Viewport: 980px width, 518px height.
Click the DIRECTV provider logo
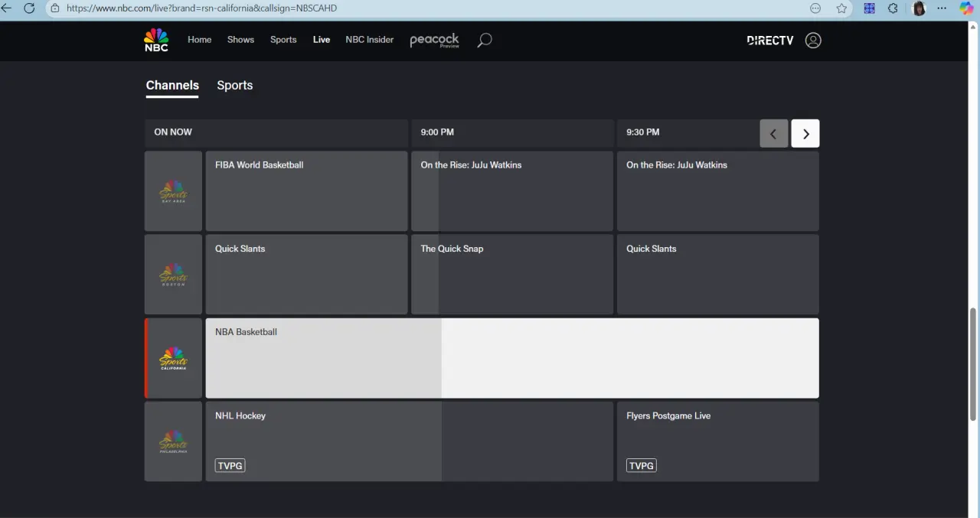tap(770, 40)
